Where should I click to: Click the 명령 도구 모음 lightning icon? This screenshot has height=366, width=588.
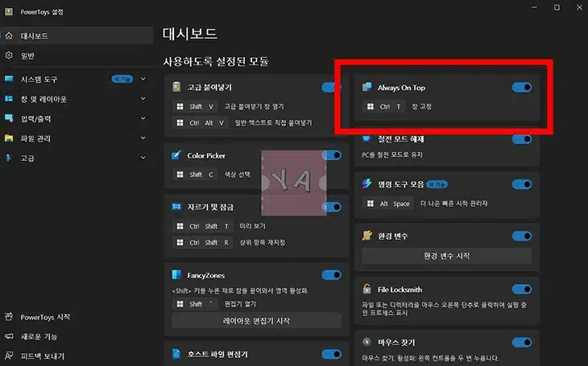(366, 183)
